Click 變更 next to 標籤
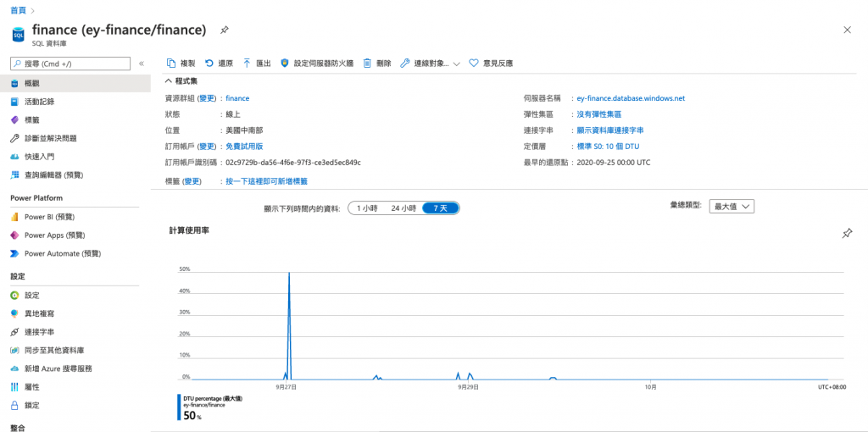 tap(192, 181)
